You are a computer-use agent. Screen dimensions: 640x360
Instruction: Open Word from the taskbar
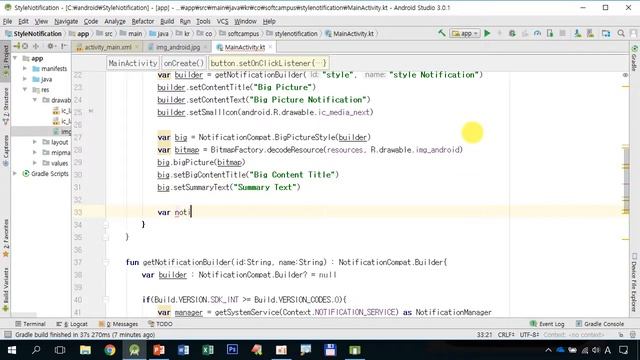click(183, 350)
